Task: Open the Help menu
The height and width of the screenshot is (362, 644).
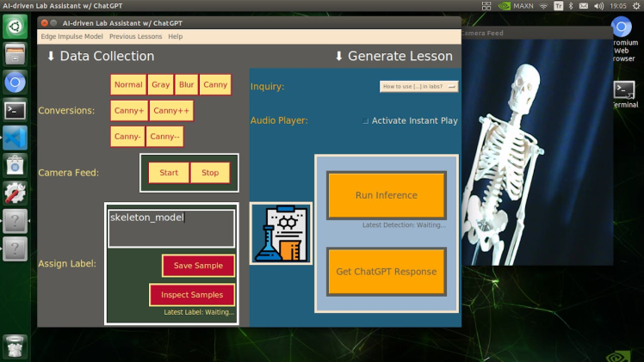Action: (176, 36)
